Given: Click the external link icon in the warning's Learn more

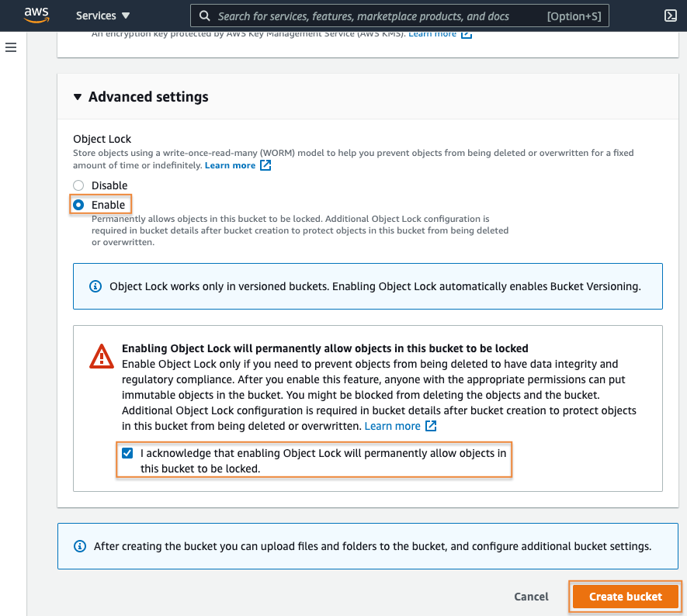Looking at the screenshot, I should pyautogui.click(x=432, y=425).
